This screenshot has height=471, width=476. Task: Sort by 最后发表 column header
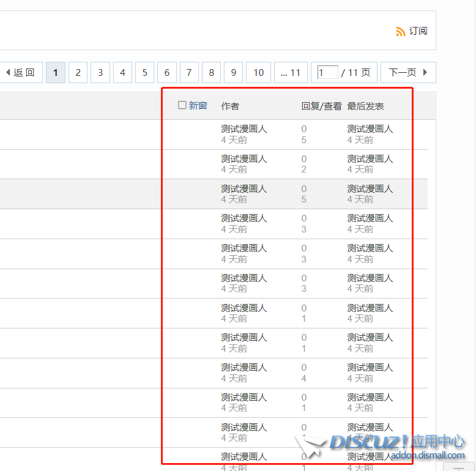click(x=365, y=106)
